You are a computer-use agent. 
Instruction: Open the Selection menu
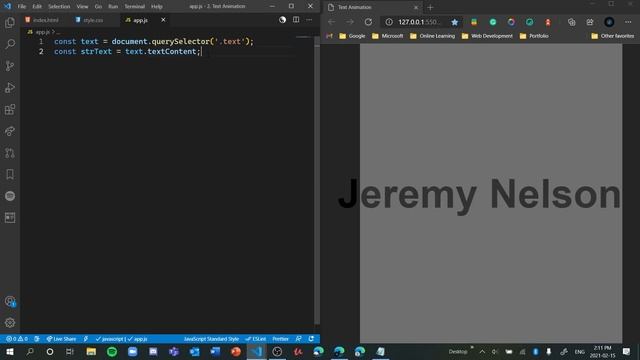pos(59,7)
